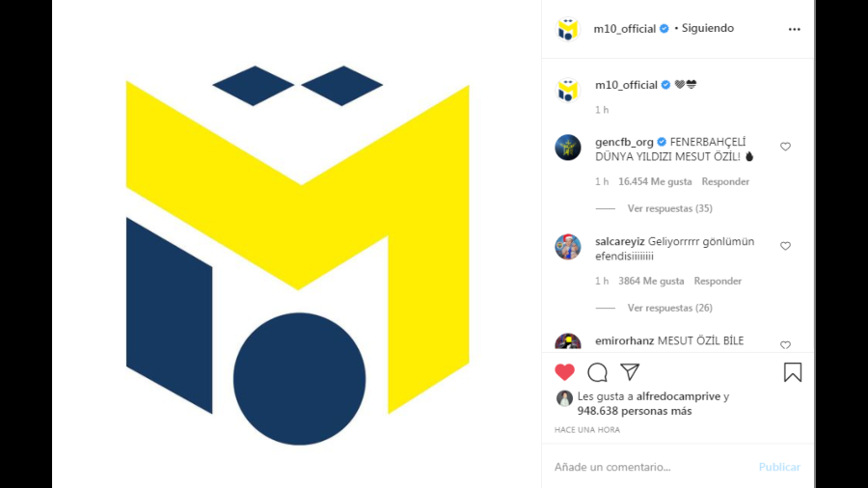Reply to salcareyiz comment via Responder
Image resolution: width=868 pixels, height=488 pixels.
718,281
